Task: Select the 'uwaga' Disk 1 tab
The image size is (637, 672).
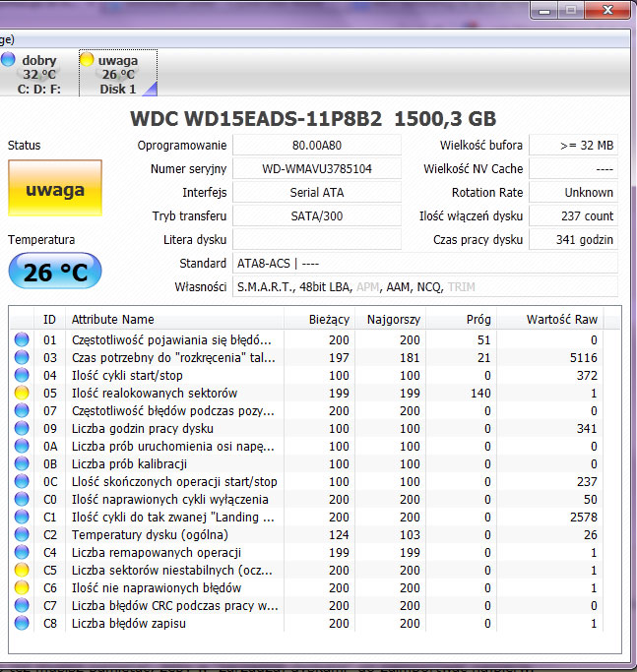Action: click(118, 74)
